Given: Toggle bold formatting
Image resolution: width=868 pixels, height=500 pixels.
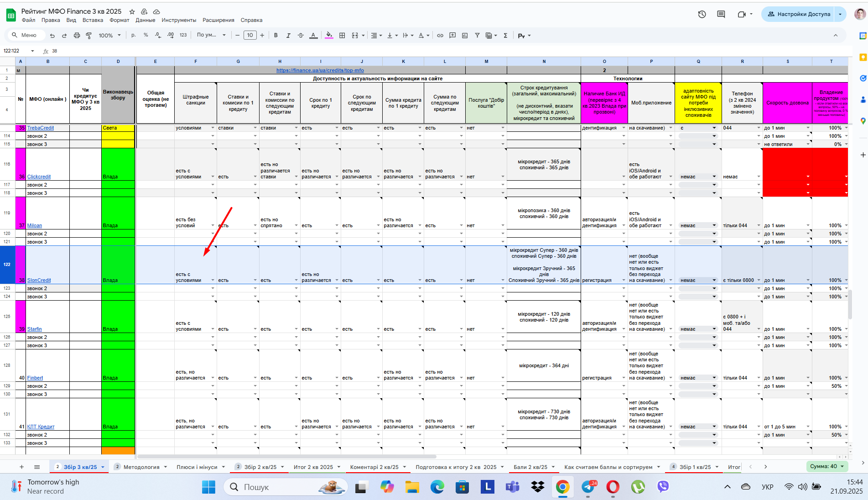Looking at the screenshot, I should click(x=275, y=35).
